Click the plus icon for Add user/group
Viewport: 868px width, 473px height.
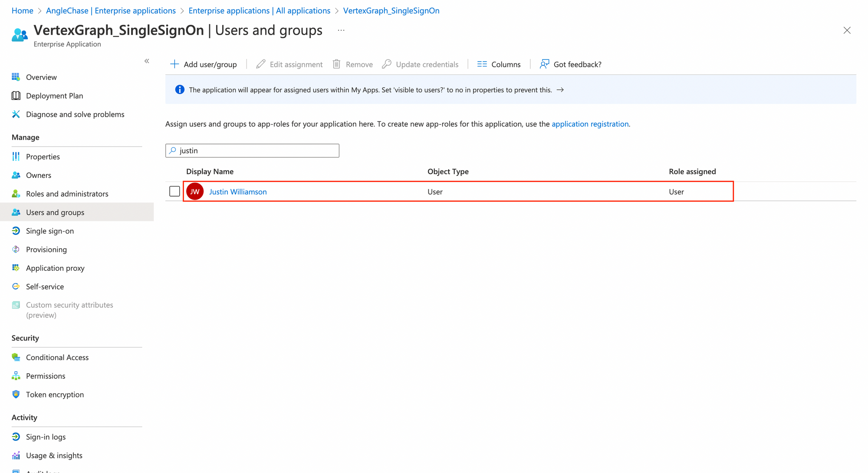[174, 64]
